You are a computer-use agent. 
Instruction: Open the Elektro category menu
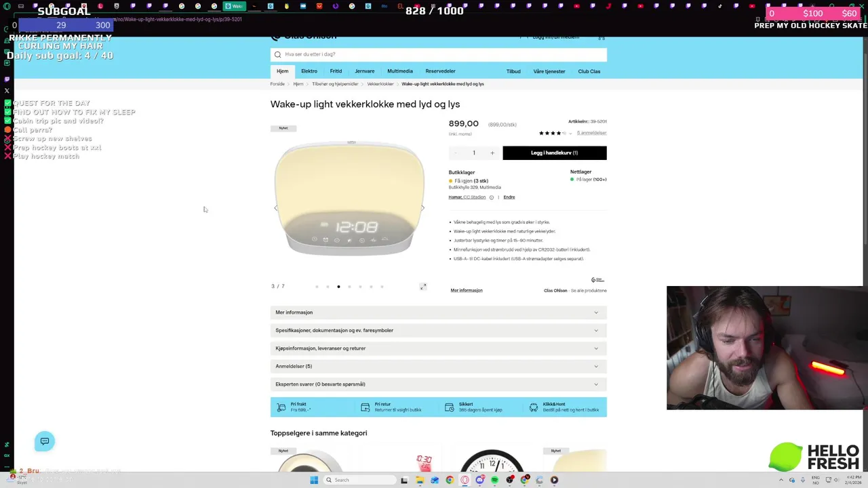309,71
